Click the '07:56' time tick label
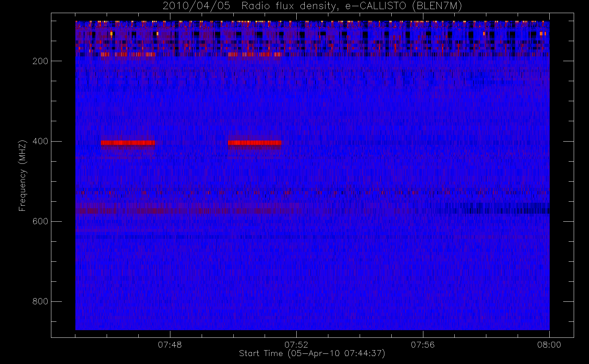Screen dimensions: 589x364 pos(423,345)
